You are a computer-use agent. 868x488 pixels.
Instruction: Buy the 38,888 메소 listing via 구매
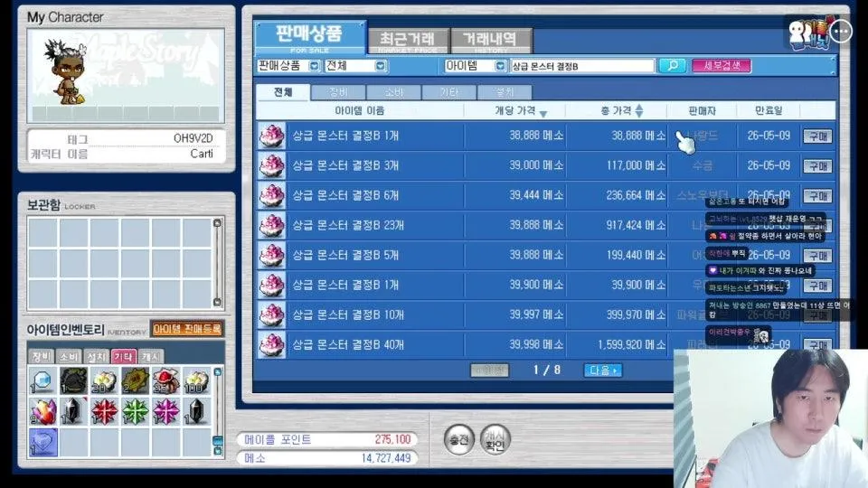(817, 136)
